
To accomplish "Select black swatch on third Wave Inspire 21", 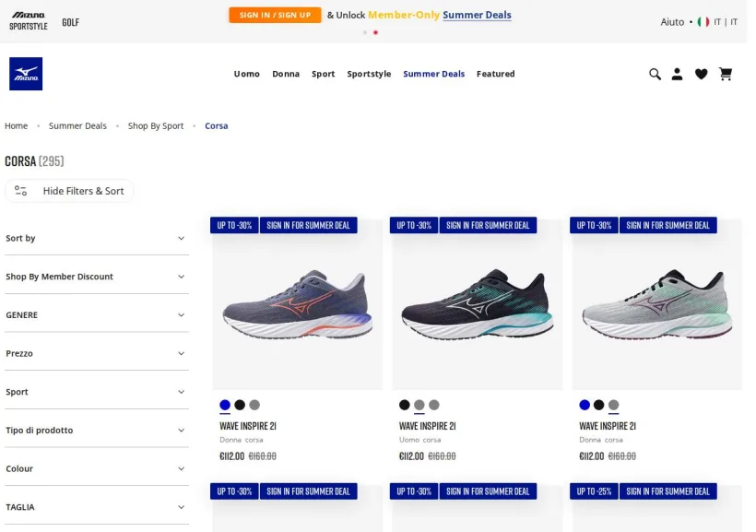I will (599, 405).
